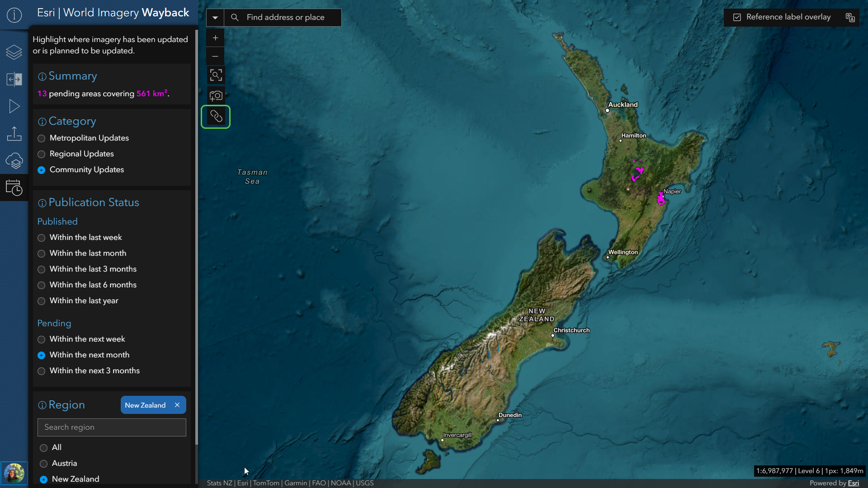868x488 pixels.
Task: Zoom in on the map
Action: [215, 38]
